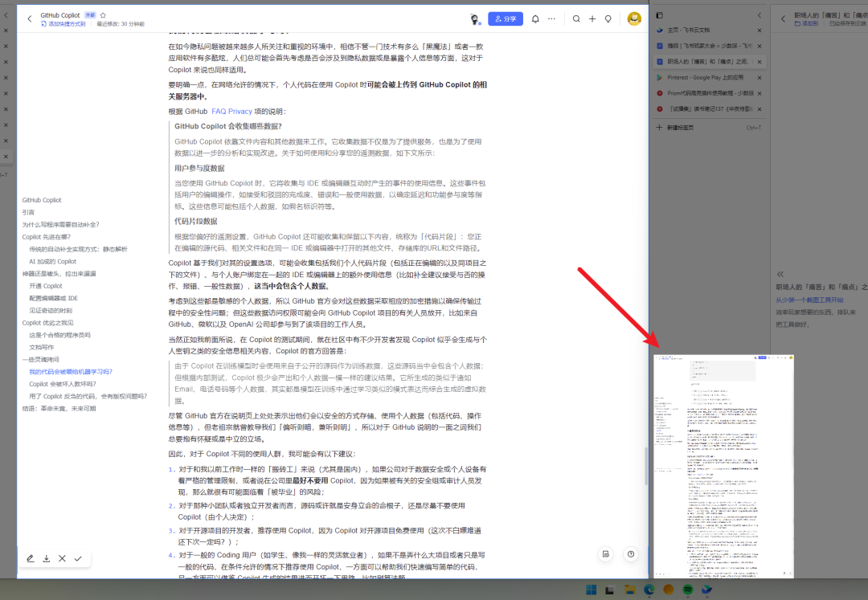Open the more options ellipsis menu
The width and height of the screenshot is (868, 600).
click(x=551, y=18)
